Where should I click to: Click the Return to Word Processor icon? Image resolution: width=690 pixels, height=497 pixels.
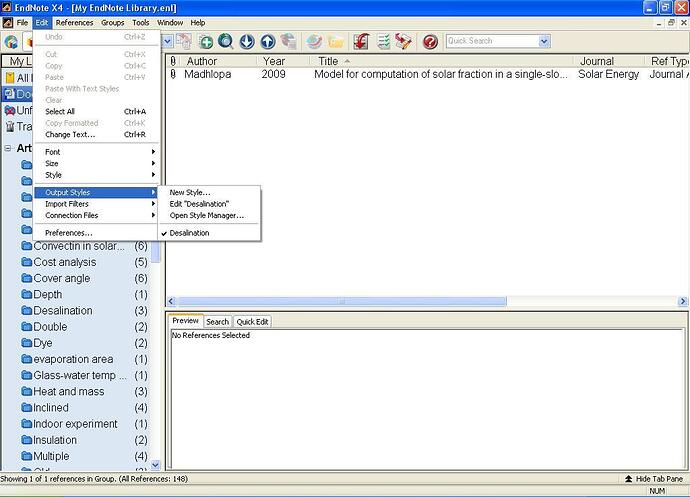[x=404, y=42]
